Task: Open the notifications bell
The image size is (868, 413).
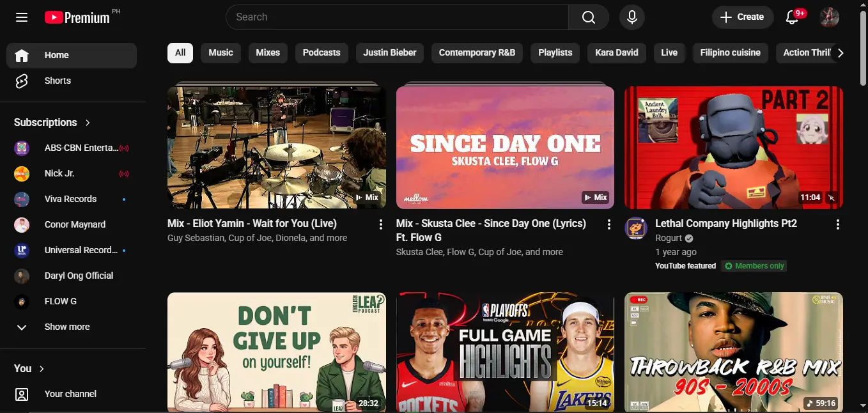Action: [x=792, y=17]
